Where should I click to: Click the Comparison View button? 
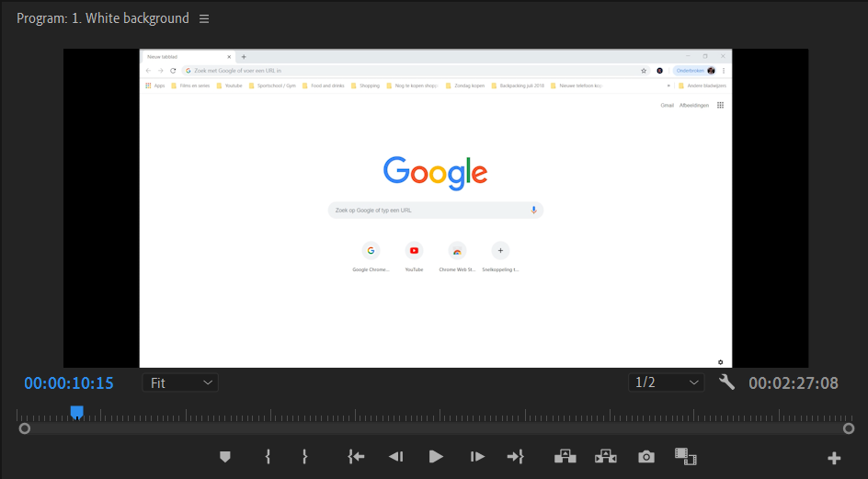coord(685,457)
